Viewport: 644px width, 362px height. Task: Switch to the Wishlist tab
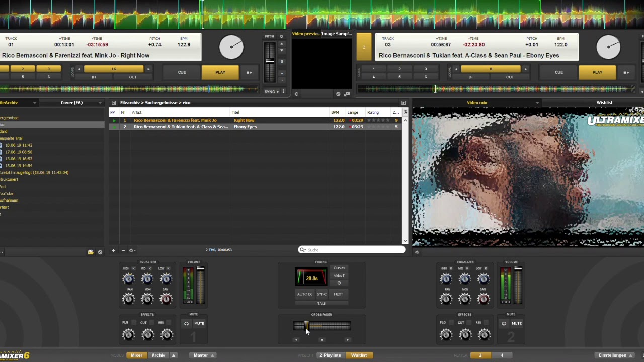pos(604,103)
